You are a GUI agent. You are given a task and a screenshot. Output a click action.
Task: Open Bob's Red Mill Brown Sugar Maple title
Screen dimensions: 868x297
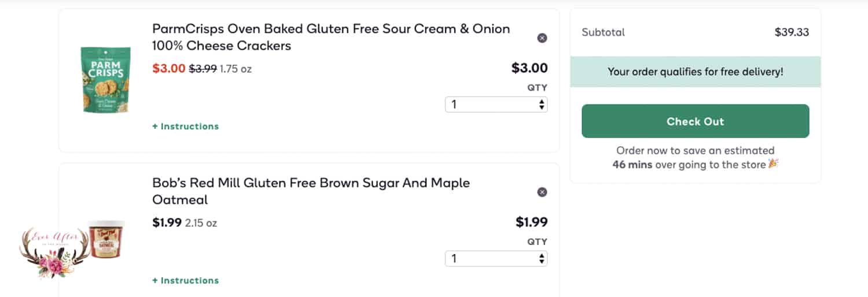pos(311,191)
